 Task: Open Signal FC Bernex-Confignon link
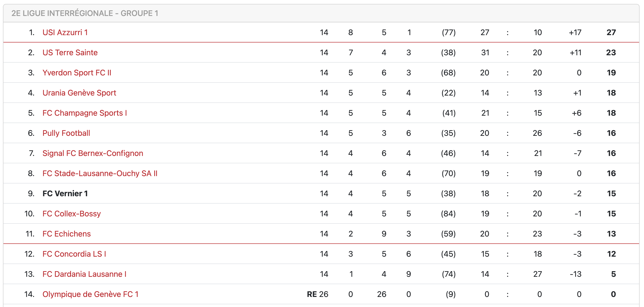(x=93, y=153)
